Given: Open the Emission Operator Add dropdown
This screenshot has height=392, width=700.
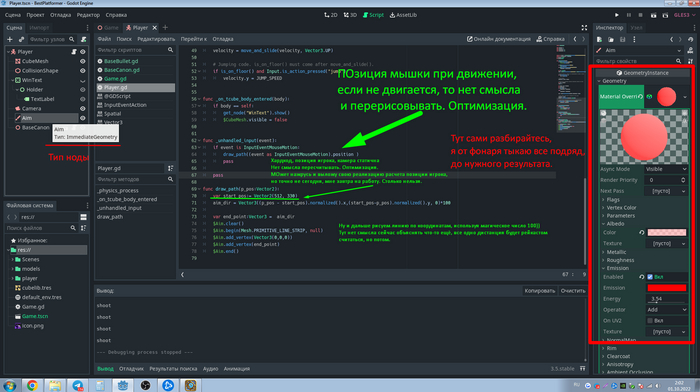Looking at the screenshot, I should 666,310.
